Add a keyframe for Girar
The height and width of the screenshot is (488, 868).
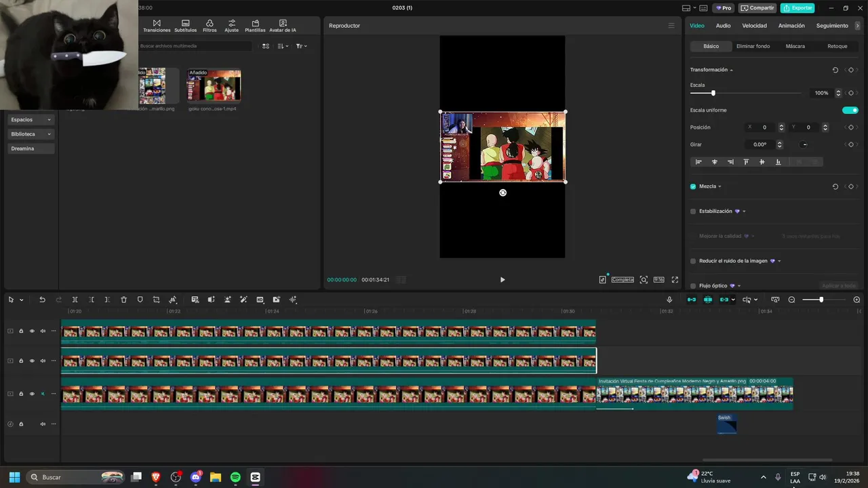tap(850, 144)
